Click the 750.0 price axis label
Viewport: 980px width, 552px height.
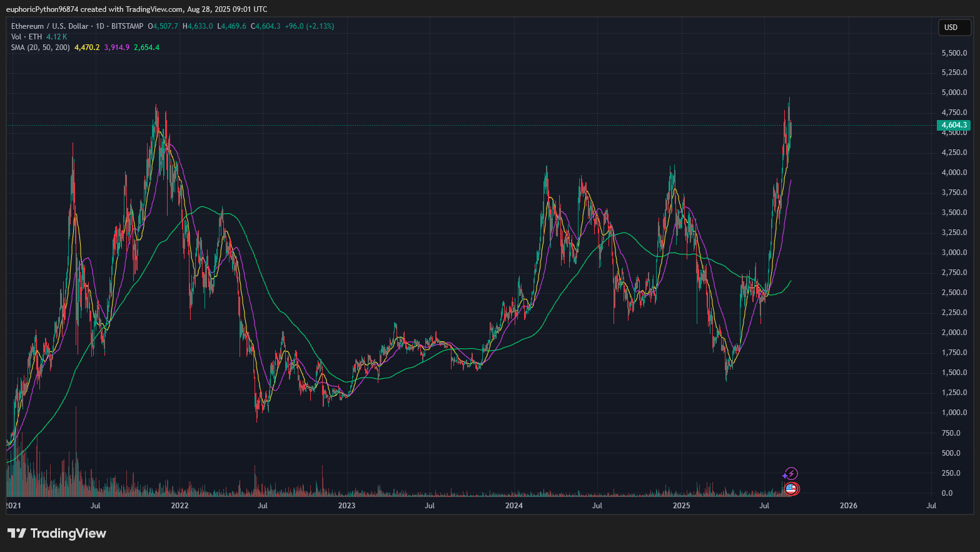point(951,433)
